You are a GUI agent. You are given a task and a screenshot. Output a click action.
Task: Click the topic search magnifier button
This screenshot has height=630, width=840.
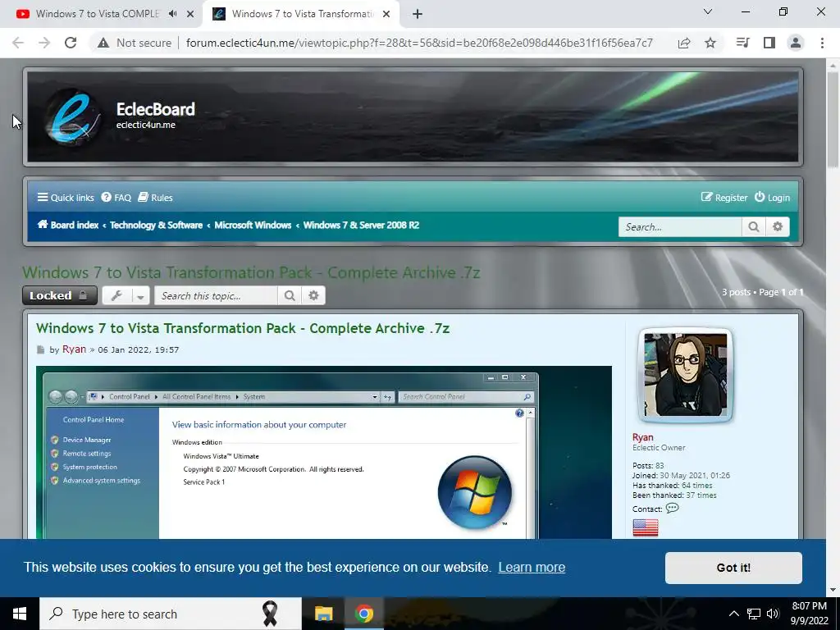290,295
